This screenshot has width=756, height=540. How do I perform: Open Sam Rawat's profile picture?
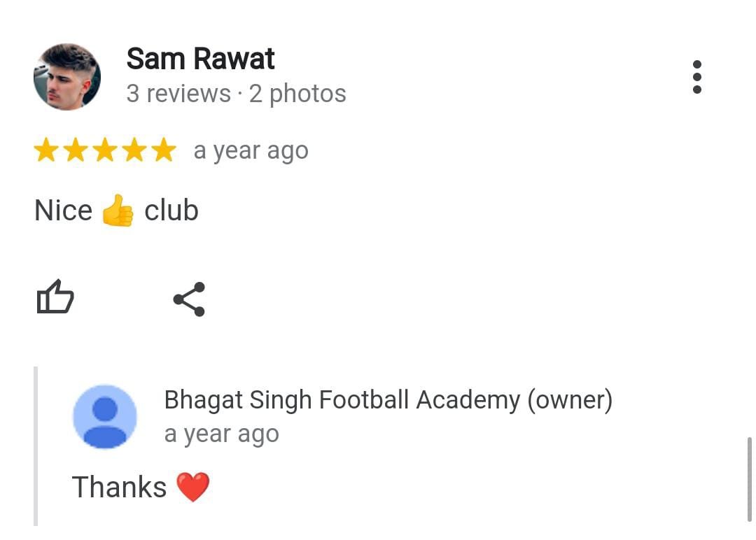pos(67,76)
